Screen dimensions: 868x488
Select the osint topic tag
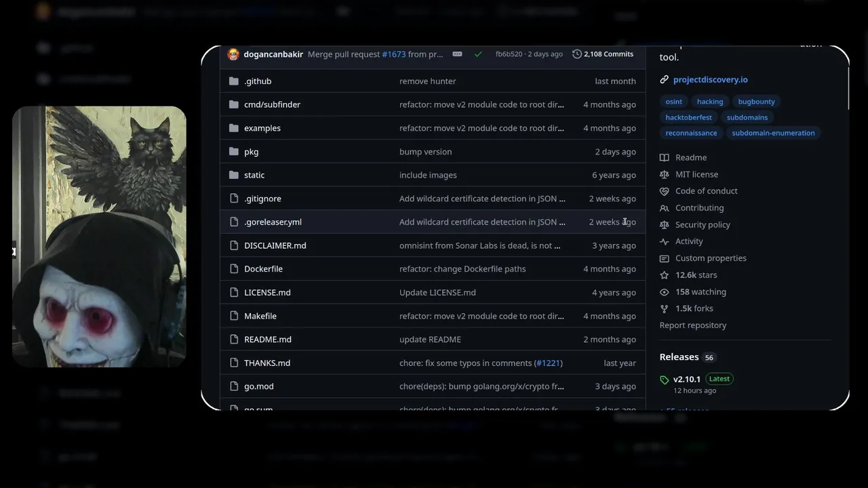click(674, 102)
